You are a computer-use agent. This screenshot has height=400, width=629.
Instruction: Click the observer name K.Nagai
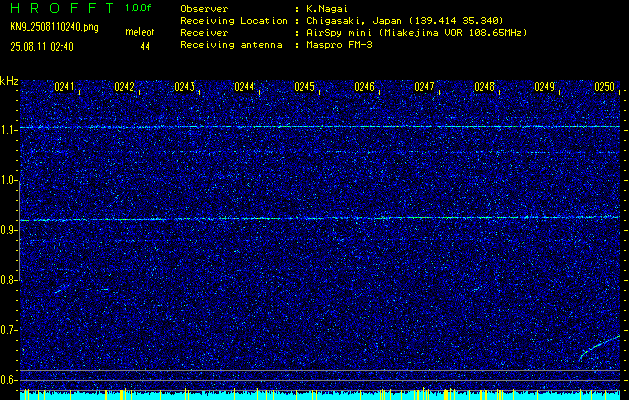(327, 9)
